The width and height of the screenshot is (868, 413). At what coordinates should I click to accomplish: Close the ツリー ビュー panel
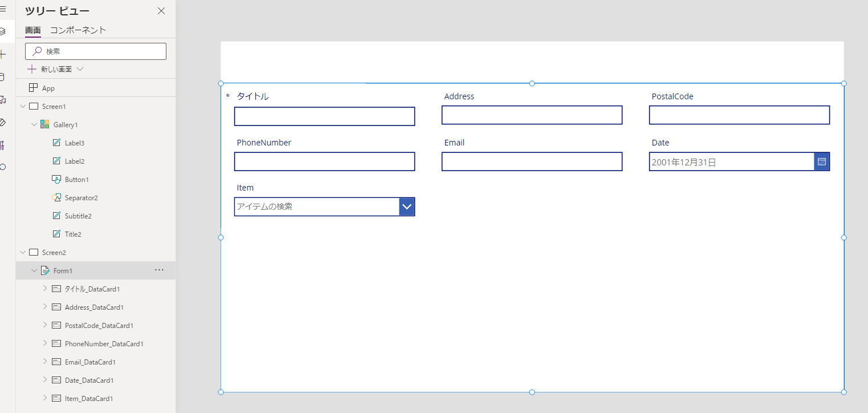point(161,11)
